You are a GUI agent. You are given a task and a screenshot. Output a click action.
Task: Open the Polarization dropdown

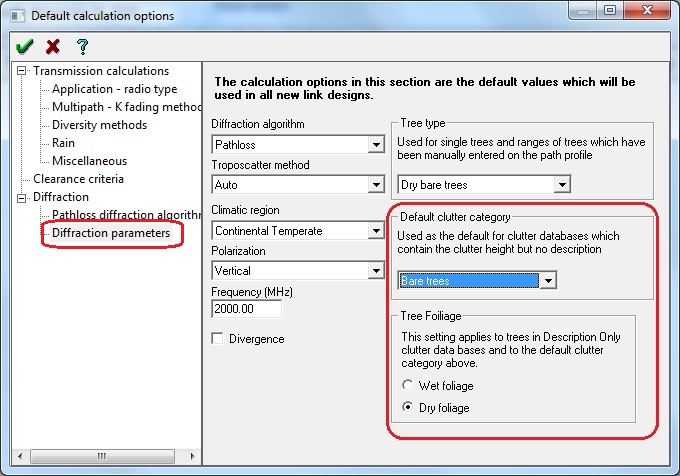coord(376,270)
